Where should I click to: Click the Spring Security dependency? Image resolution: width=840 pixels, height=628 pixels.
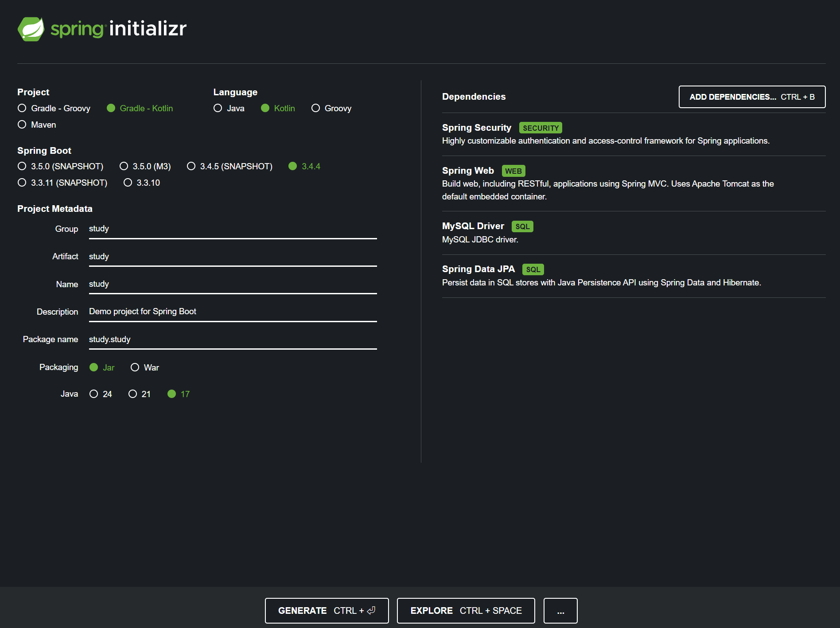[x=634, y=134]
